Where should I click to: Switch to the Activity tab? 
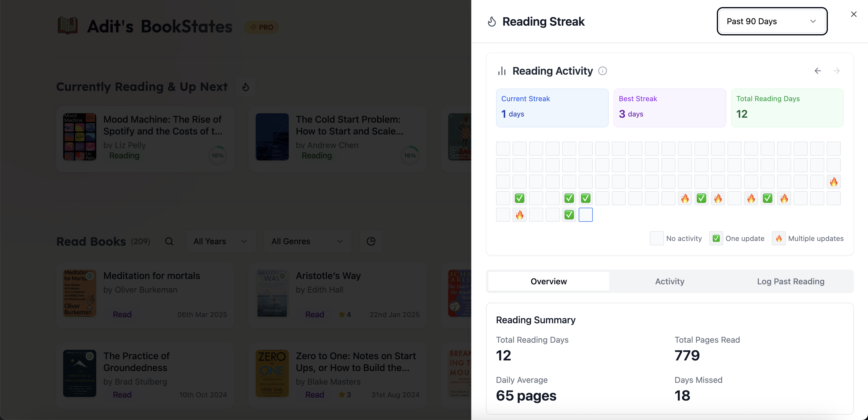670,281
